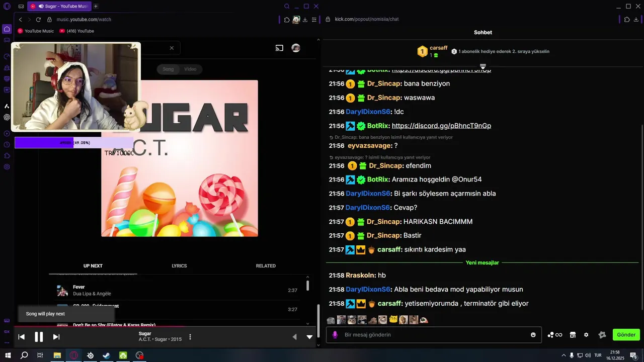644x362 pixels.
Task: Open the three-dot menu beside Sugar
Action: [190, 337]
